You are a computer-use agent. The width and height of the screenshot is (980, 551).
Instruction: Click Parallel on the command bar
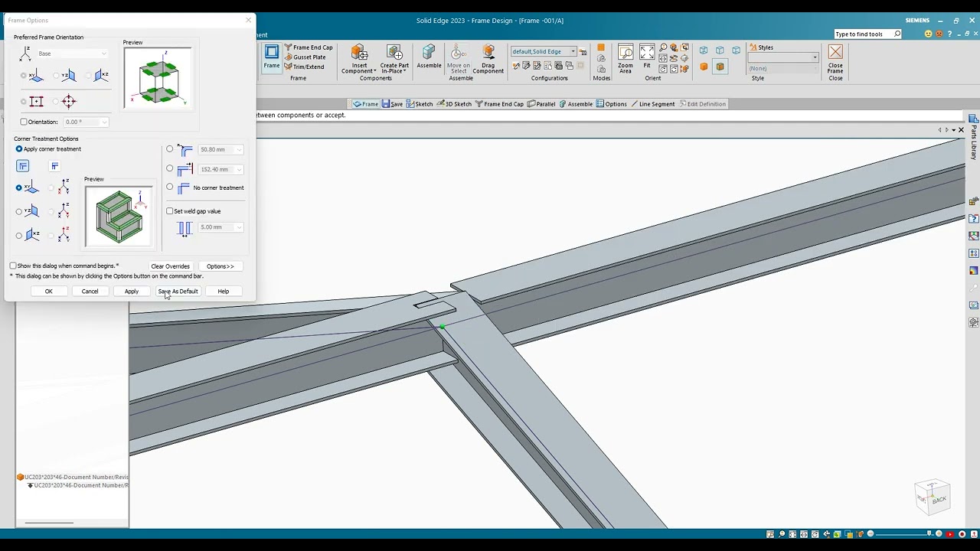(x=541, y=104)
